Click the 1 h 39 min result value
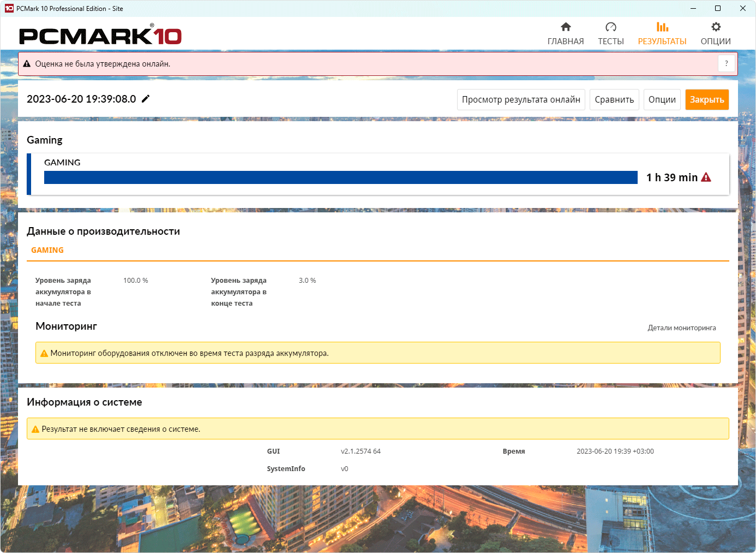 coord(672,177)
